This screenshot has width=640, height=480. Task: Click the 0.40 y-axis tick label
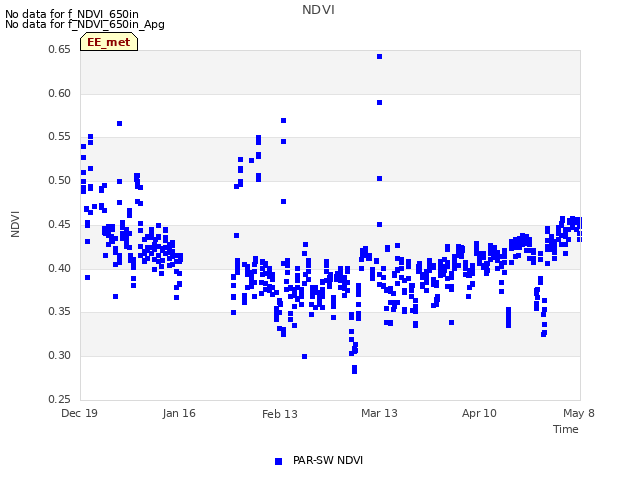(x=59, y=268)
